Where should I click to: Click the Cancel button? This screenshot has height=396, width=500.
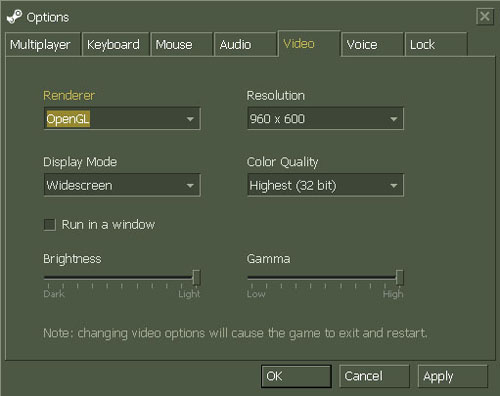(374, 376)
